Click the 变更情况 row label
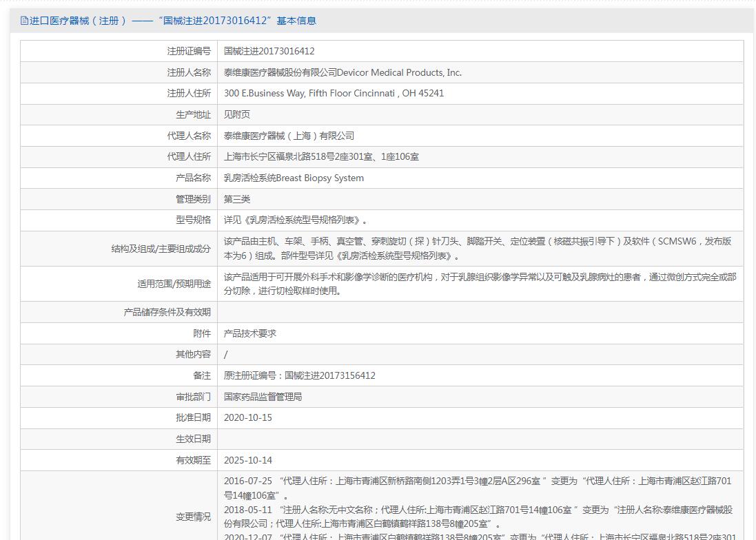This screenshot has width=756, height=540. 193,516
